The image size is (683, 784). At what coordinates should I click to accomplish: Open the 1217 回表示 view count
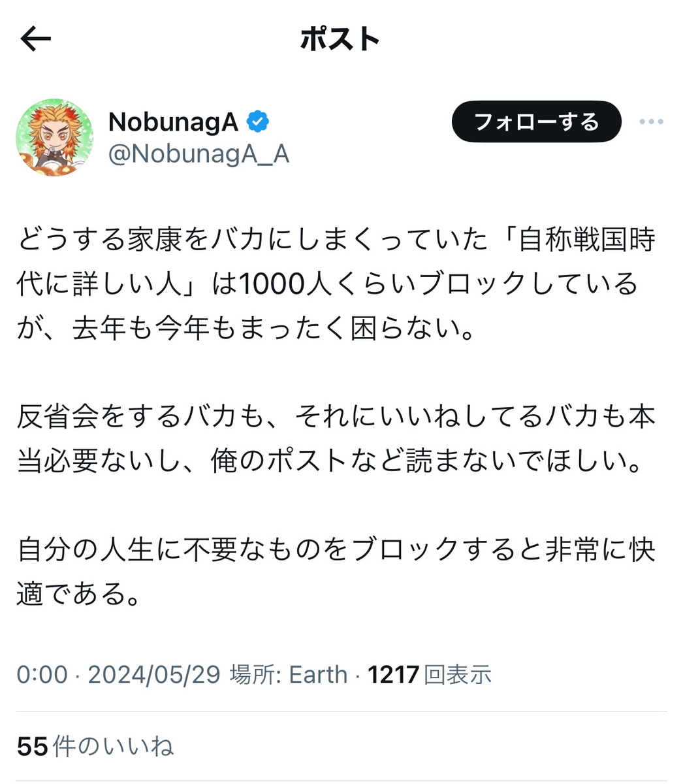point(430,675)
